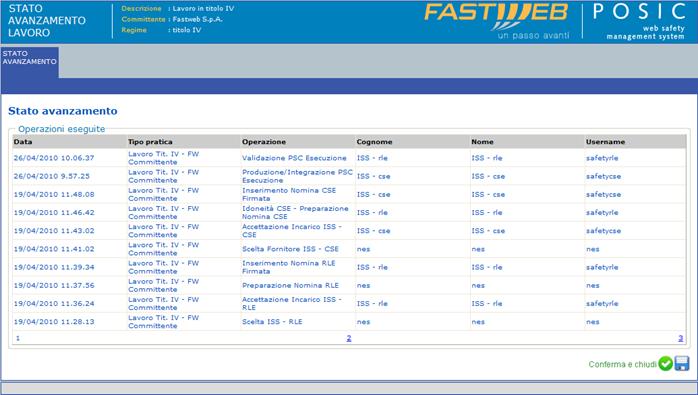Select row dated 26/04/2010 9.57.25

click(x=349, y=176)
